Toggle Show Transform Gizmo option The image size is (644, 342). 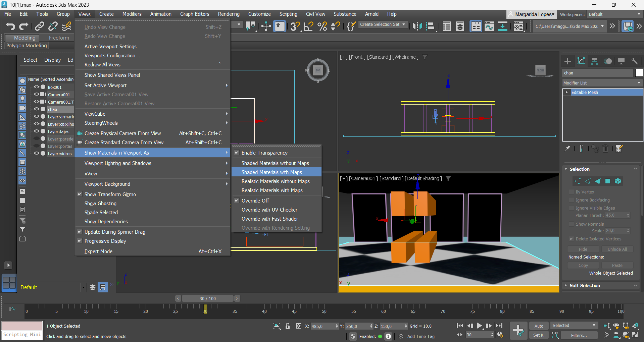click(110, 194)
